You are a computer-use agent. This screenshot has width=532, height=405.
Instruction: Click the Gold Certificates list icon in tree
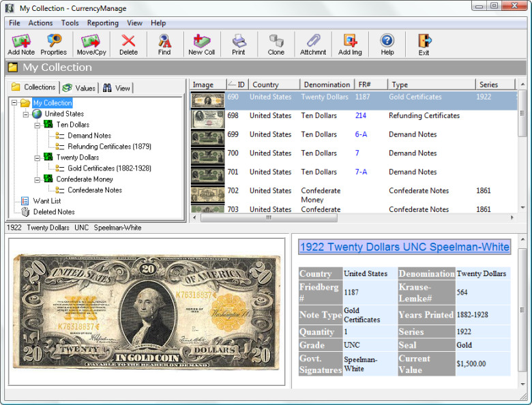pyautogui.click(x=60, y=168)
